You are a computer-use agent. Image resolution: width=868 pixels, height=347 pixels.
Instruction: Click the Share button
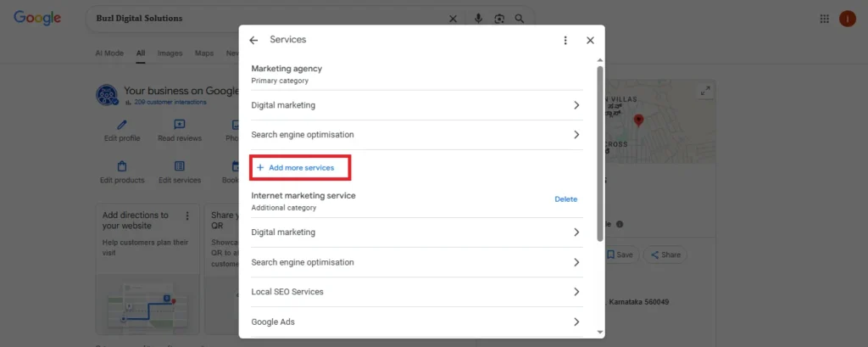click(665, 255)
